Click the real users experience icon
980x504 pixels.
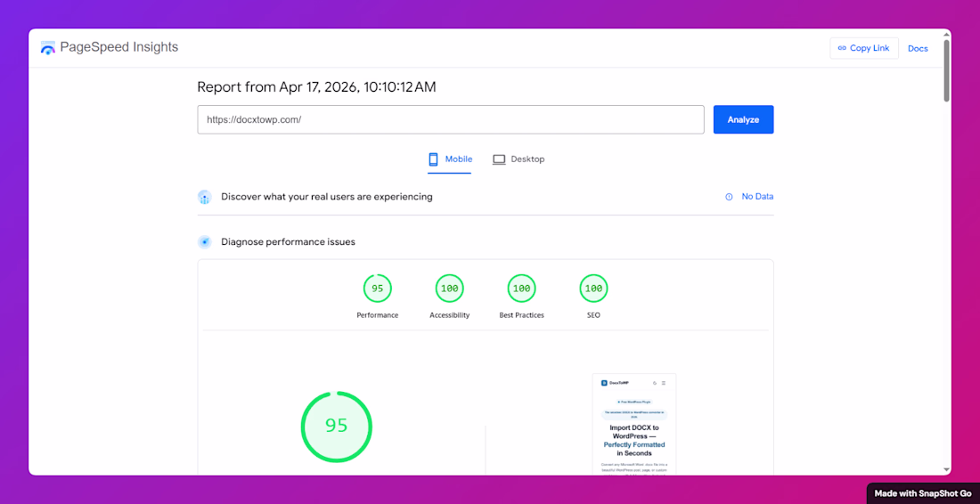[x=204, y=197]
